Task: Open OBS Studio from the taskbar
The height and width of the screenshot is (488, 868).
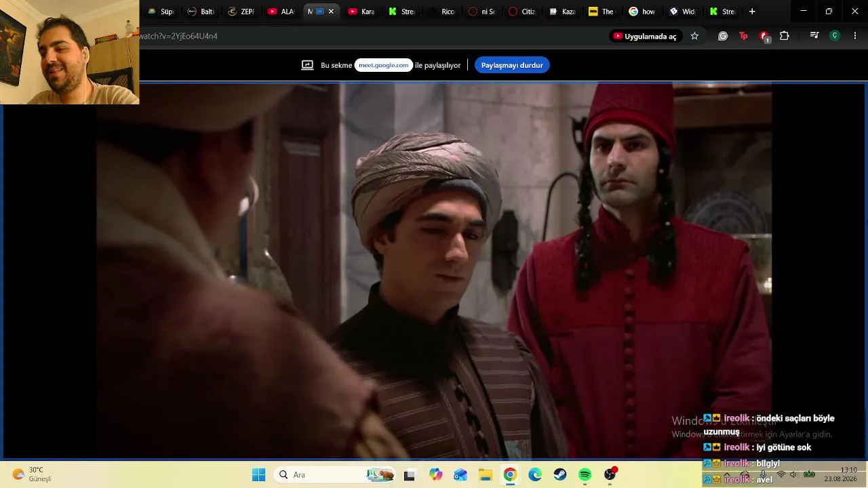Action: (610, 475)
